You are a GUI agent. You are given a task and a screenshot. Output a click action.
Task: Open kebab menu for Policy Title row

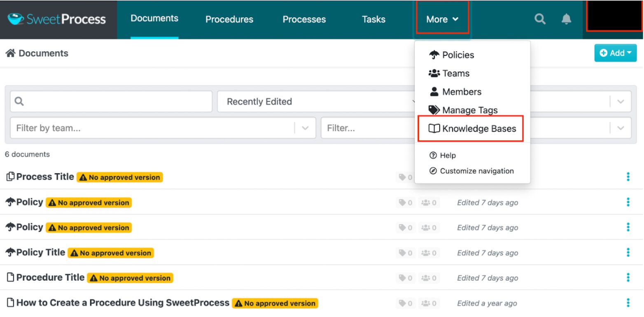click(x=628, y=252)
